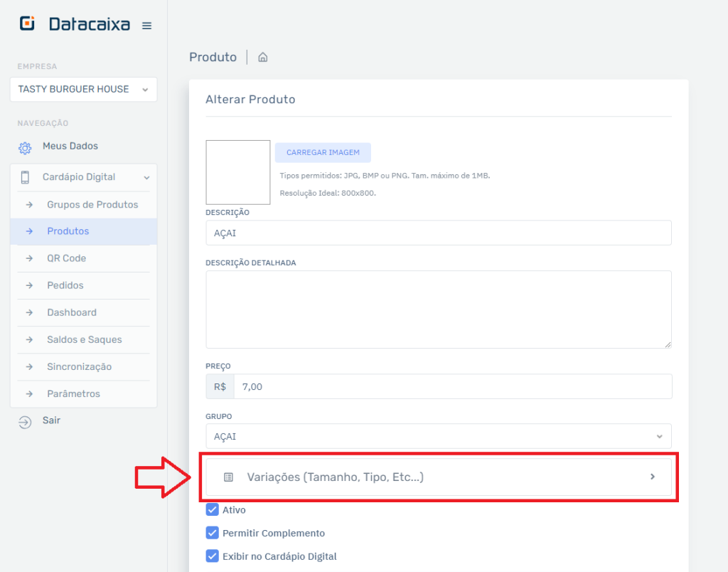Click the Datacaixa logo icon

coord(28,23)
